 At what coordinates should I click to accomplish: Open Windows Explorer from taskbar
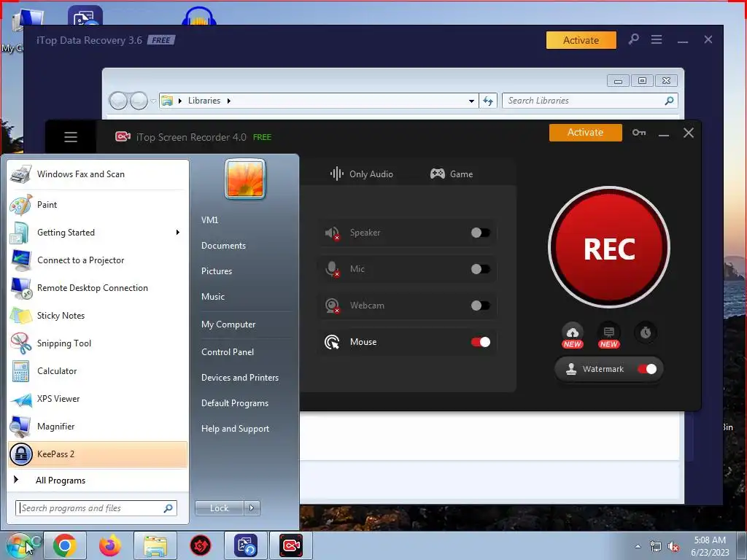pyautogui.click(x=155, y=545)
